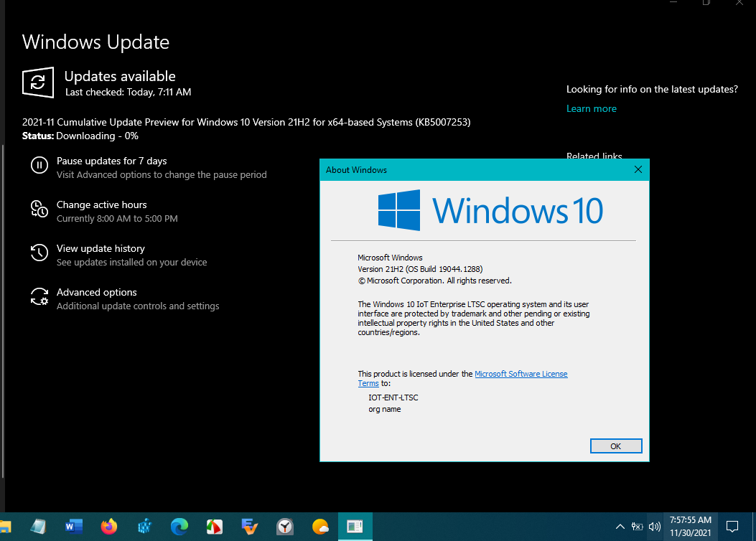Screen dimensions: 756x541
Task: Click the 'Updates available' heading
Action: (x=120, y=76)
